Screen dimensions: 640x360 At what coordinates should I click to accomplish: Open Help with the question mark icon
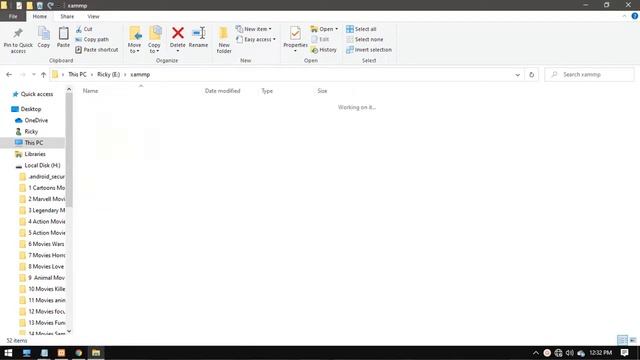coord(635,16)
